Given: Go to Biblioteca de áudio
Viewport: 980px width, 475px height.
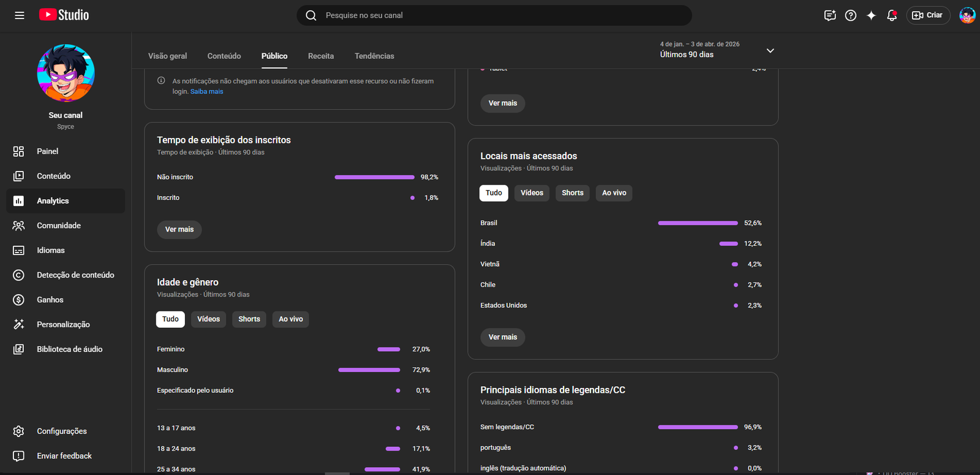Looking at the screenshot, I should [x=69, y=349].
